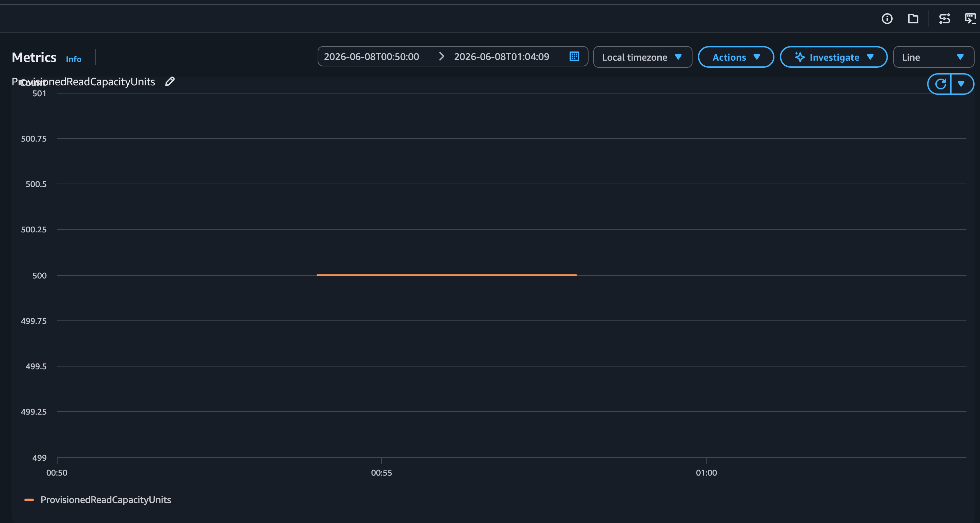Click the Investigate sparkle icon
The height and width of the screenshot is (523, 980).
[800, 57]
